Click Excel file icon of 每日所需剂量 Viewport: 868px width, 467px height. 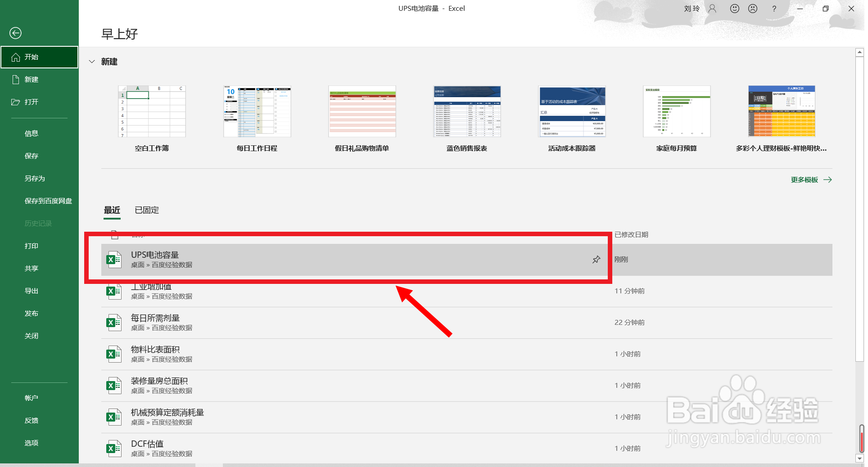pyautogui.click(x=114, y=323)
